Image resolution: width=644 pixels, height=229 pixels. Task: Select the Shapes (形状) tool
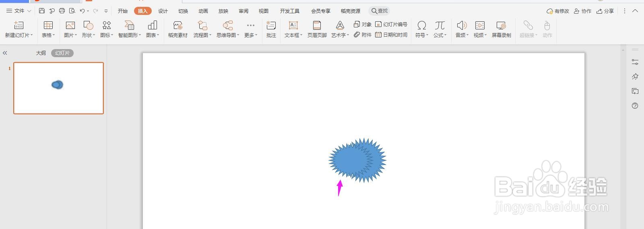pyautogui.click(x=88, y=25)
